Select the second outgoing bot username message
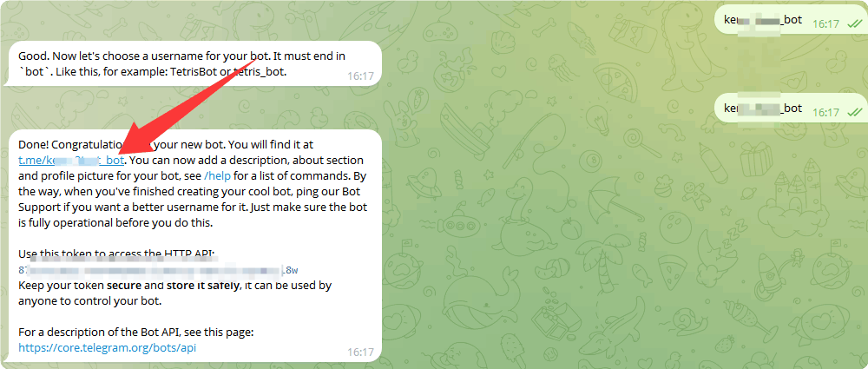The image size is (868, 369). click(x=763, y=109)
